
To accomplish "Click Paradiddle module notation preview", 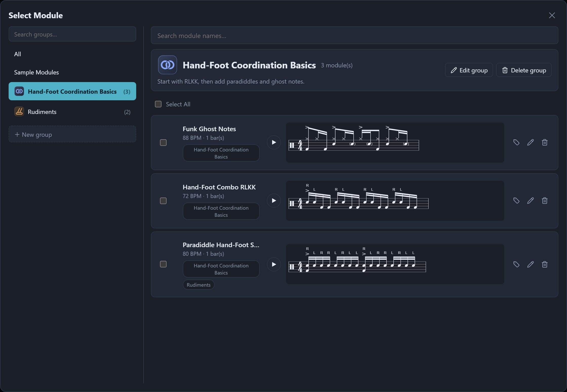I will click(x=395, y=264).
